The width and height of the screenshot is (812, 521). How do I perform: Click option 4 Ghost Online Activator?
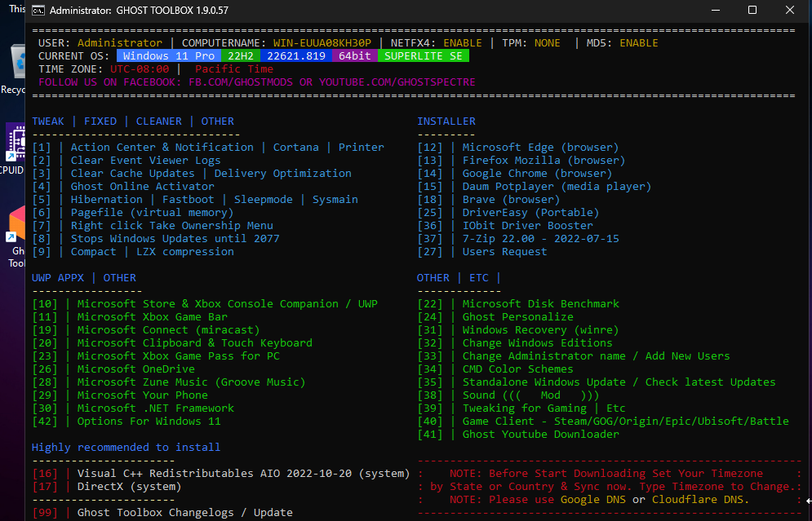[123, 186]
